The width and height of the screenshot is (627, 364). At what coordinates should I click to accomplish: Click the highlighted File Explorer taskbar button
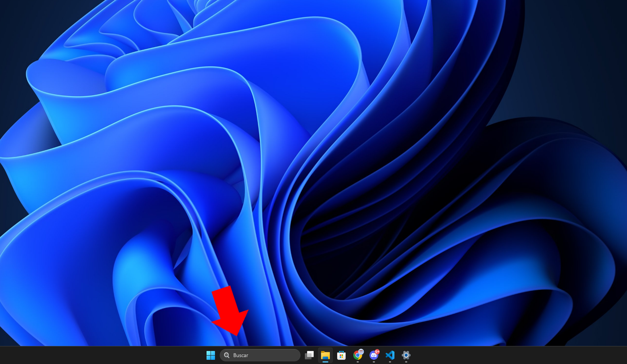coord(326,355)
